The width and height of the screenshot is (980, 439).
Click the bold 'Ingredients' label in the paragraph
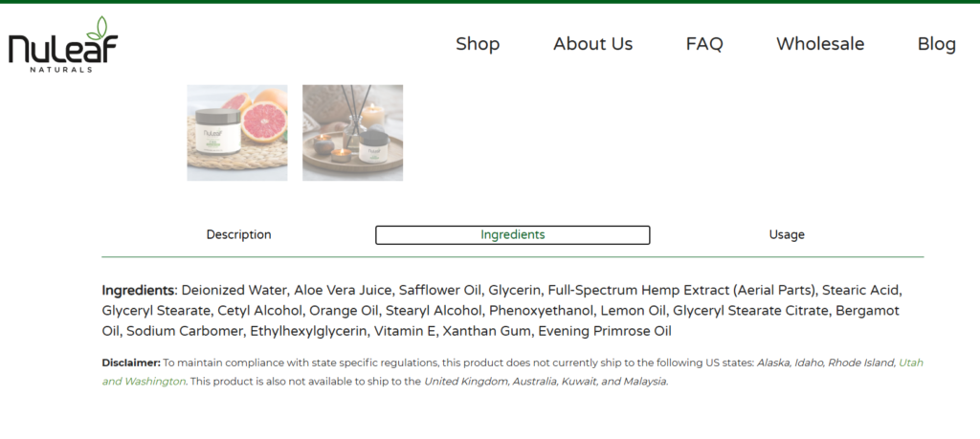138,291
